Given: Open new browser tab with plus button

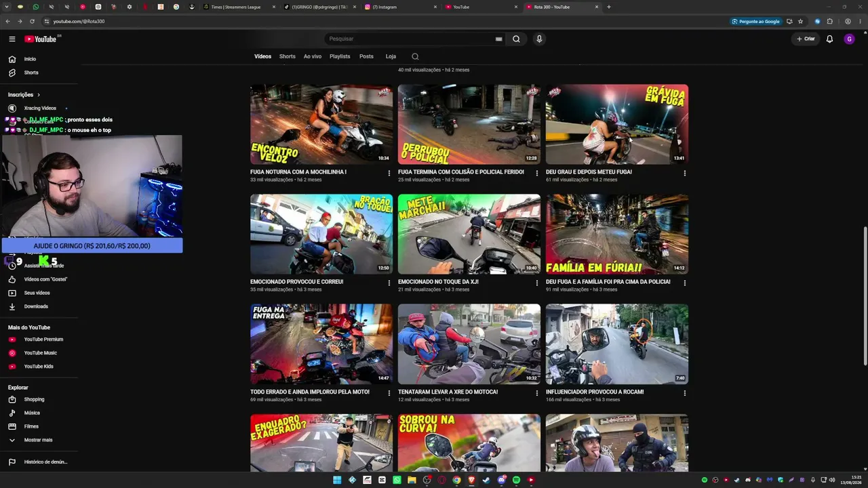Looking at the screenshot, I should click(608, 7).
